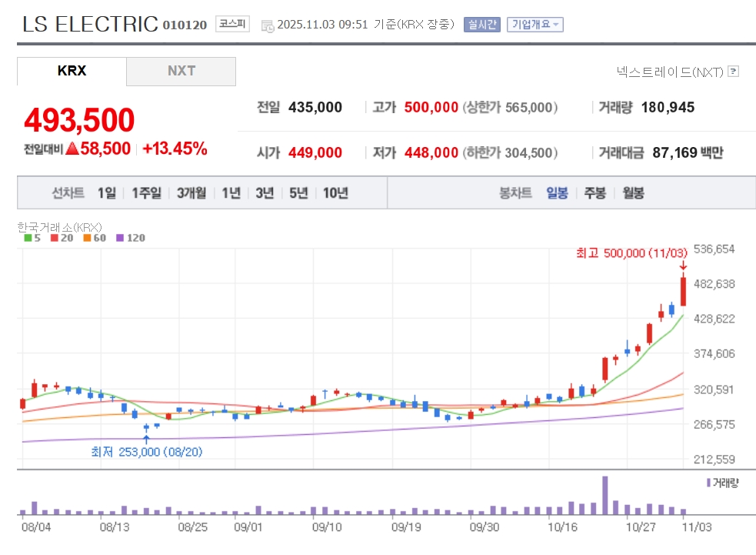Screen dimensions: 756x555
Task: Click the red 20-day moving average legend swatch
Action: [x=55, y=238]
